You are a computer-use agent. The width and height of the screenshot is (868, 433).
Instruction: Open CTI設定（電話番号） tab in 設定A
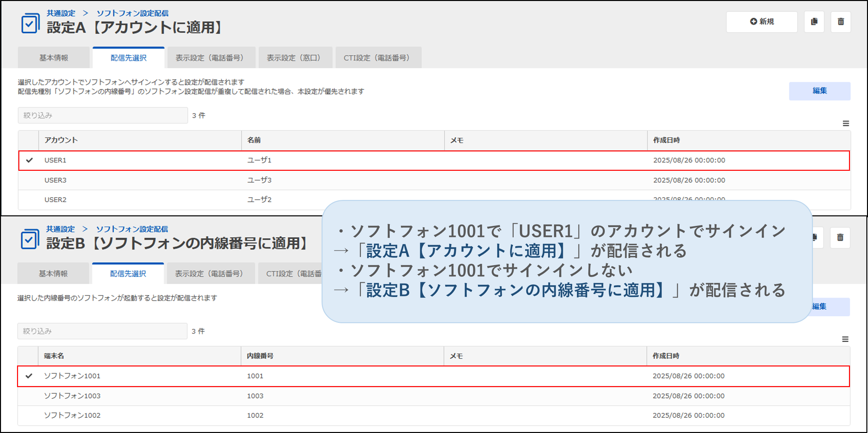[x=378, y=58]
